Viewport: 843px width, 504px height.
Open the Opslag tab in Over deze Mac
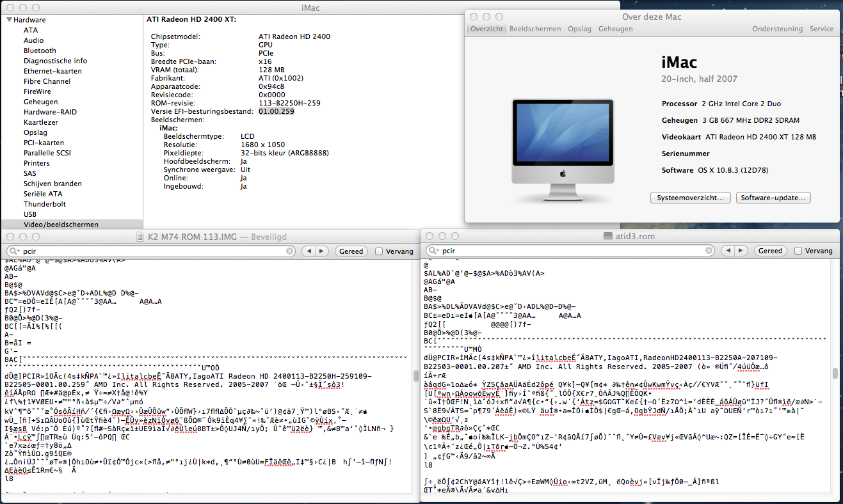pos(579,29)
